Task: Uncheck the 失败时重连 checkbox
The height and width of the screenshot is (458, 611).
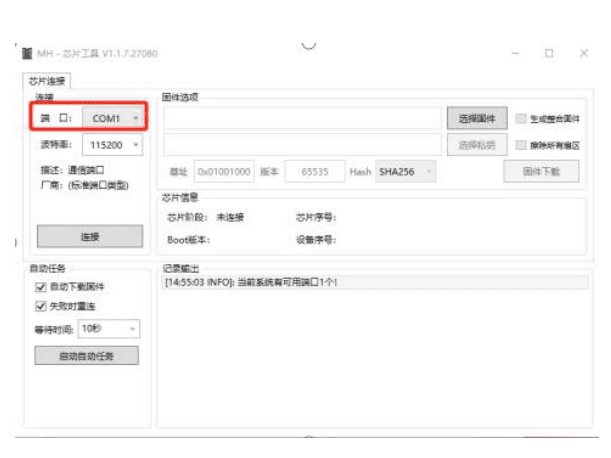Action: 41,306
